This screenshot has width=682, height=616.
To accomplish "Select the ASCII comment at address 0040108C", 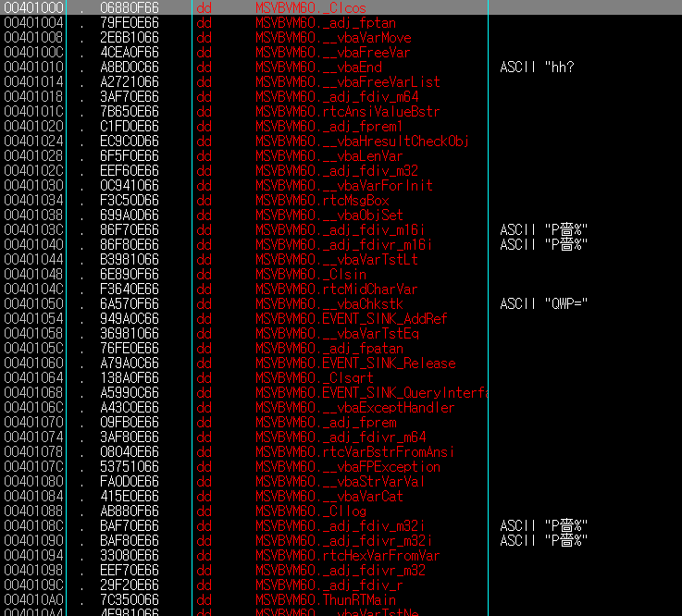I will pos(544,525).
